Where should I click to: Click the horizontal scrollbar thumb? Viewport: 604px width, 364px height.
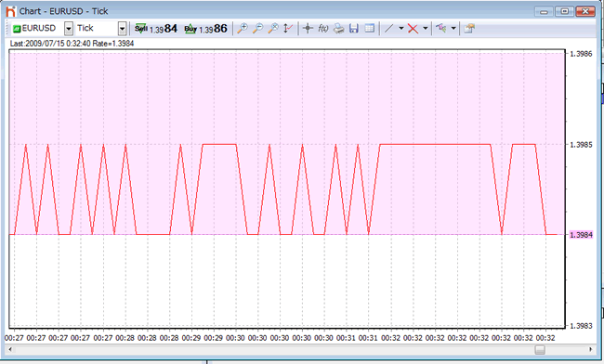coord(540,350)
